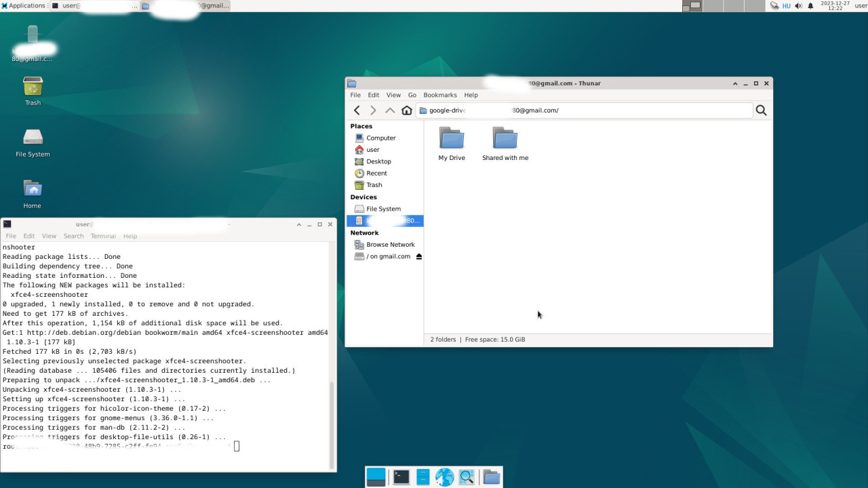Open Terminal window File menu

(11, 236)
